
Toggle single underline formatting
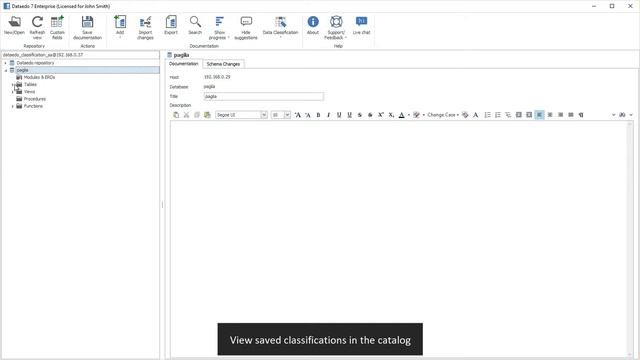tap(339, 115)
